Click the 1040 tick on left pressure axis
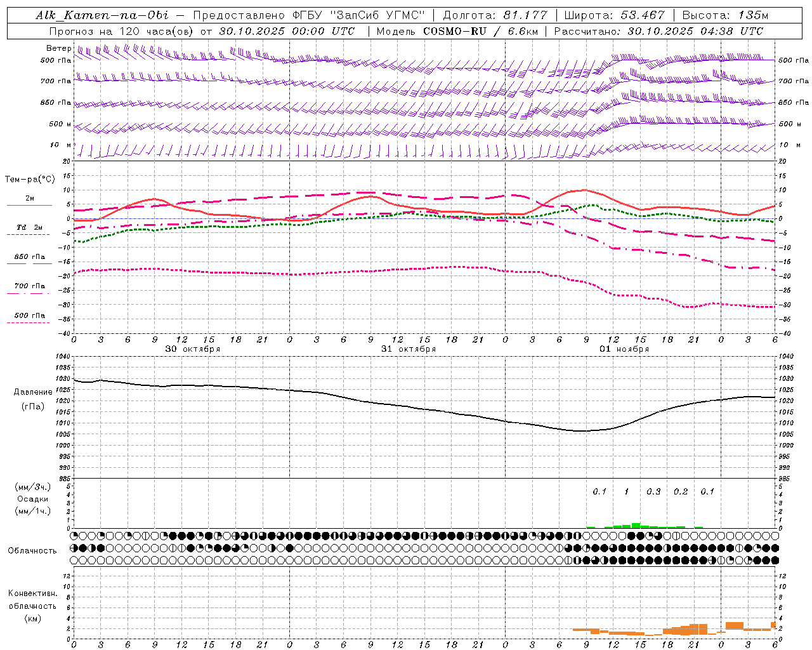This screenshot has width=812, height=650. pyautogui.click(x=63, y=357)
